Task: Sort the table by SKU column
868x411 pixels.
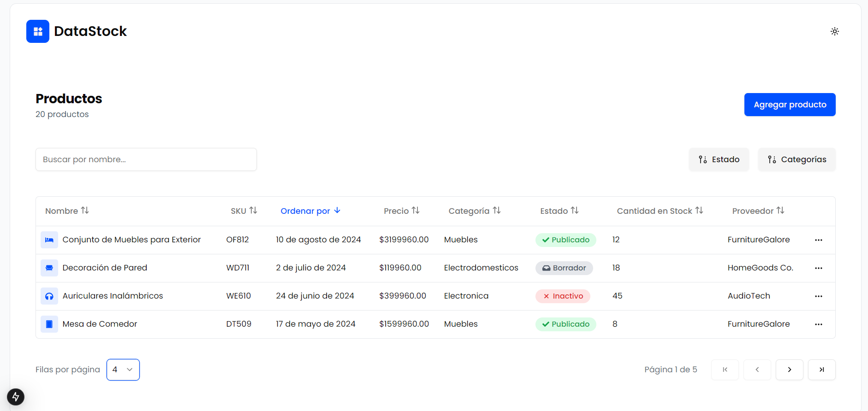Action: point(244,211)
